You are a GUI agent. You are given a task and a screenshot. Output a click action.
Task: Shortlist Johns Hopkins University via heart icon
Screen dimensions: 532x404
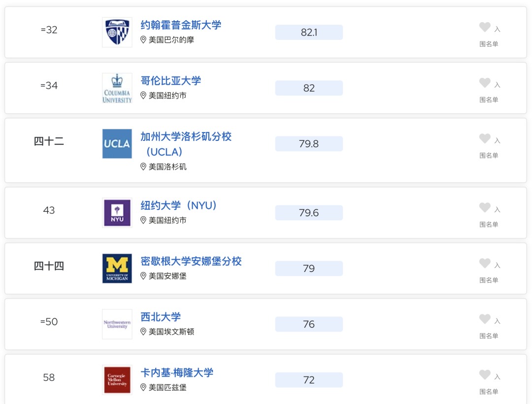[485, 27]
